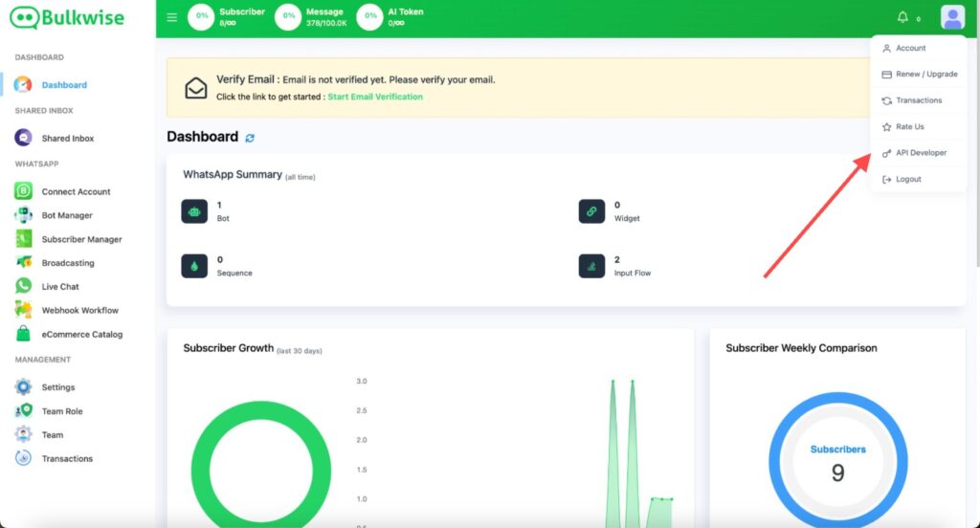This screenshot has width=980, height=528.
Task: Click the Bot summary icon
Action: (194, 211)
